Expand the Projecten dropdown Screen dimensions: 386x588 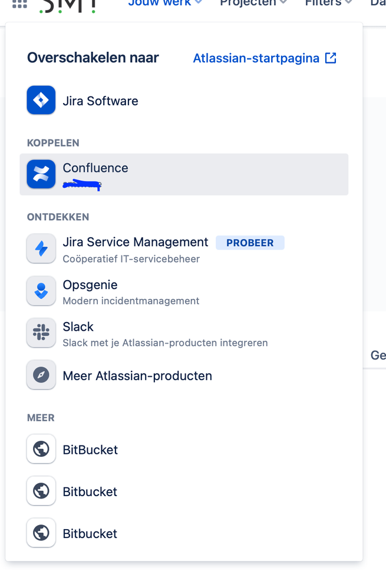coord(253,3)
